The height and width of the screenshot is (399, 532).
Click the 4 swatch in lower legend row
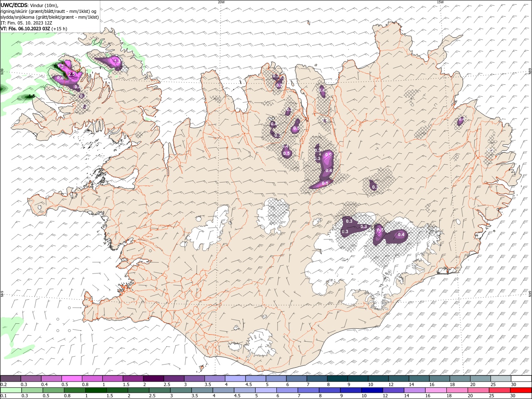click(x=223, y=390)
